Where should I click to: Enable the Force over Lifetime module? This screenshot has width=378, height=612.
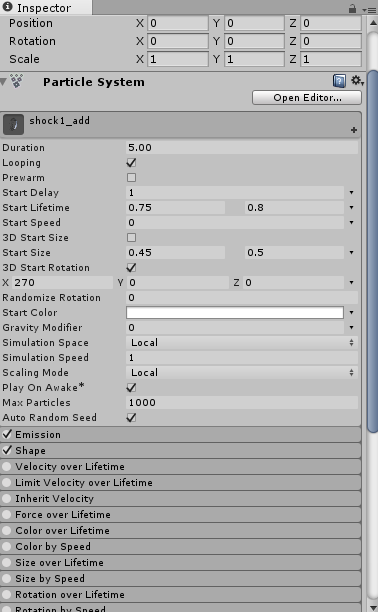coord(7,514)
